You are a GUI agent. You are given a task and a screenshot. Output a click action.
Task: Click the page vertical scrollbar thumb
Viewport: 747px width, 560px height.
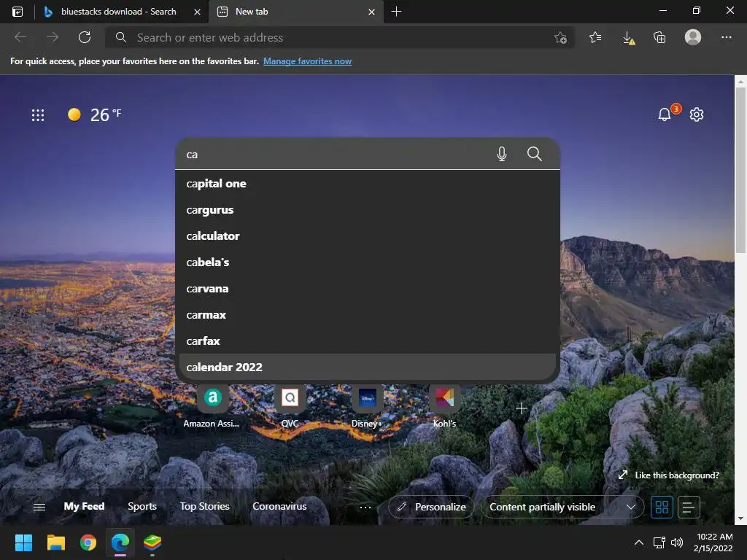740,171
